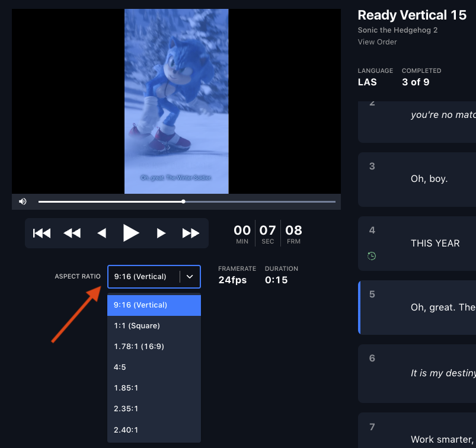This screenshot has width=476, height=448.
Task: Choose the 1:1 (Square) aspect ratio
Action: point(154,326)
